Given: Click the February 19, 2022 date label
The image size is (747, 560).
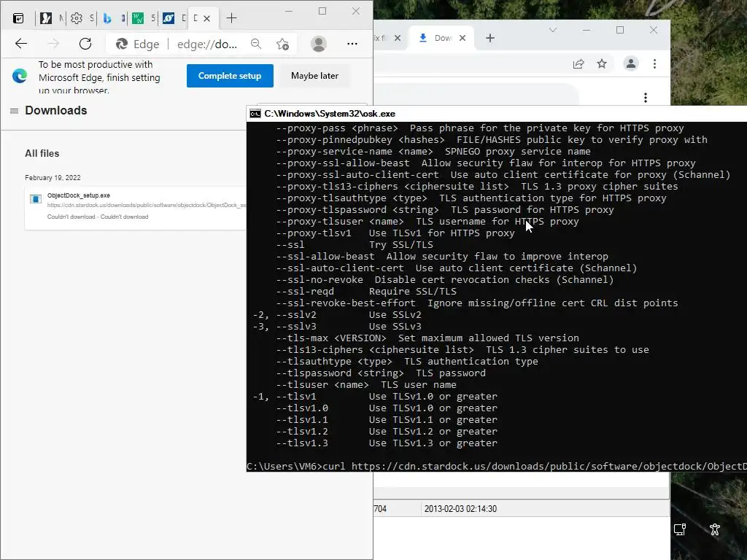Looking at the screenshot, I should click(53, 178).
